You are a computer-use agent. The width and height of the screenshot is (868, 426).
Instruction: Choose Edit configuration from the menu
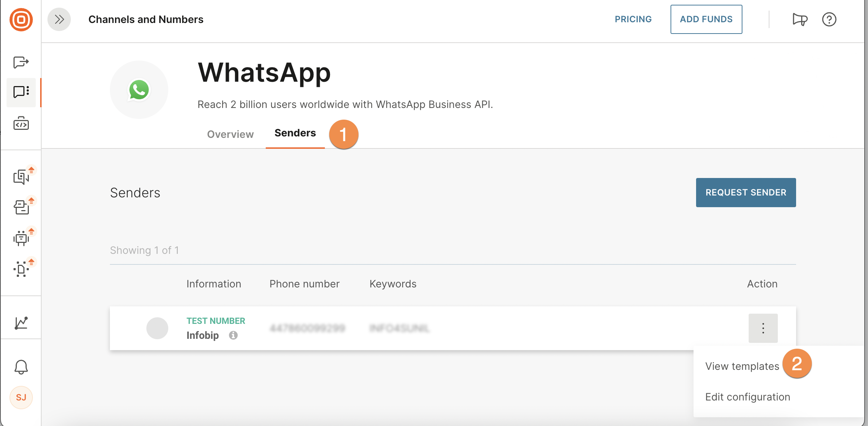(748, 397)
